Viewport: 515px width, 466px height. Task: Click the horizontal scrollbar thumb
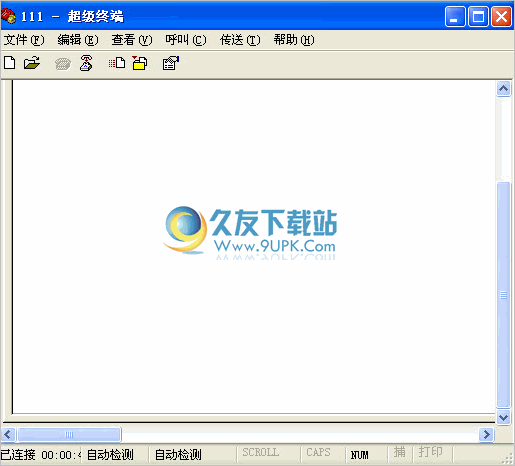click(69, 434)
